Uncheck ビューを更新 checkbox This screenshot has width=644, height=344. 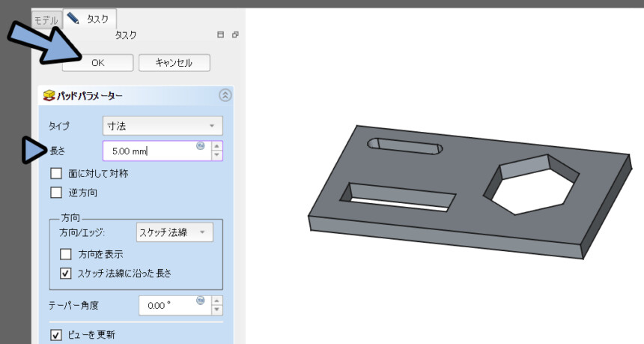click(x=56, y=334)
